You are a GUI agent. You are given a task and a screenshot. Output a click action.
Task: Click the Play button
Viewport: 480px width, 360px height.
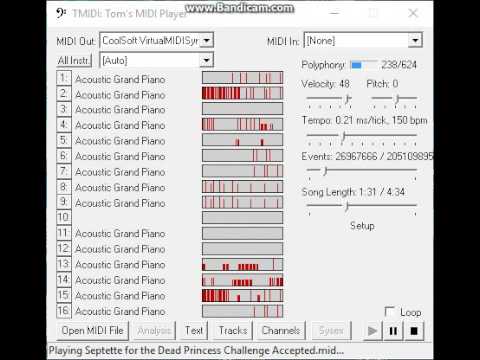(x=373, y=331)
